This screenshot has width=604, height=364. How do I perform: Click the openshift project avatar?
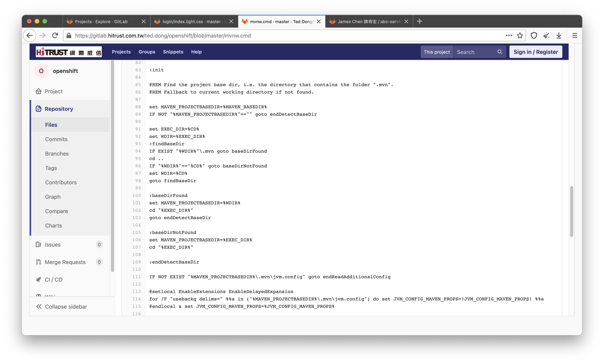click(x=41, y=71)
